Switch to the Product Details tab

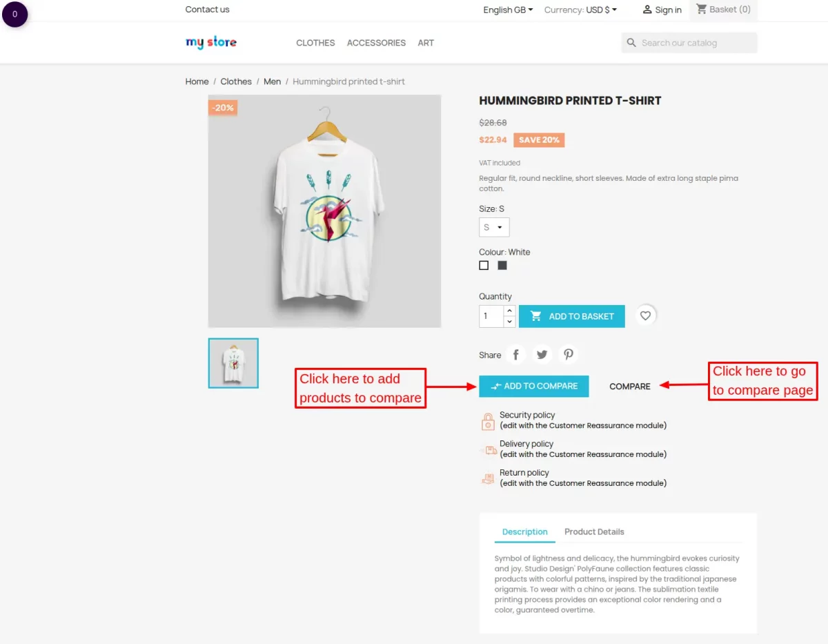point(594,531)
